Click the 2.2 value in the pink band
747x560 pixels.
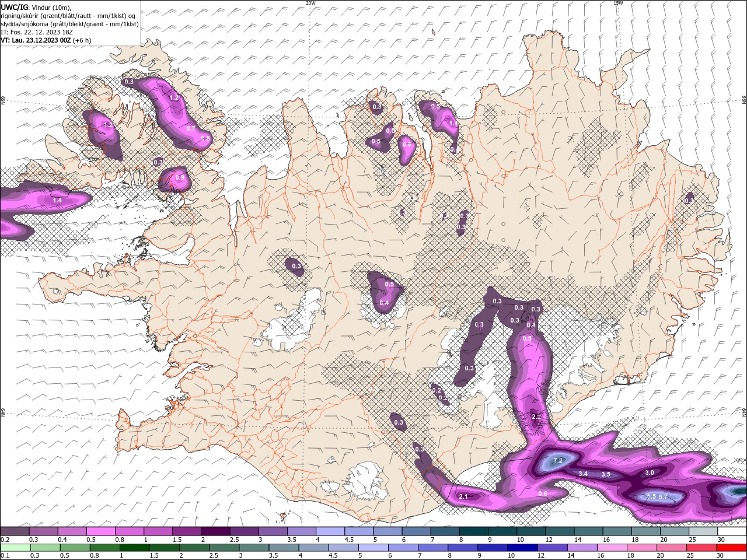click(x=536, y=416)
